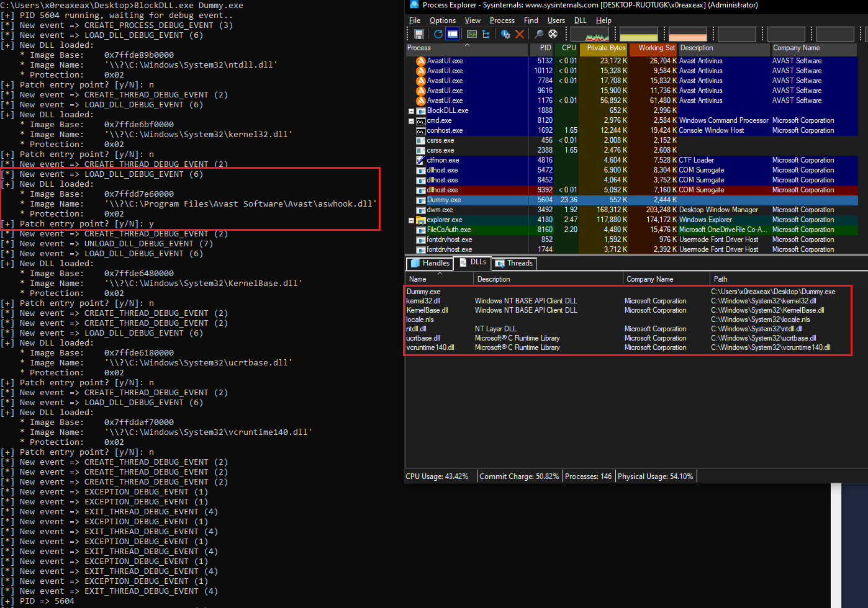Click the Refresh Now toolbar icon

coord(438,34)
